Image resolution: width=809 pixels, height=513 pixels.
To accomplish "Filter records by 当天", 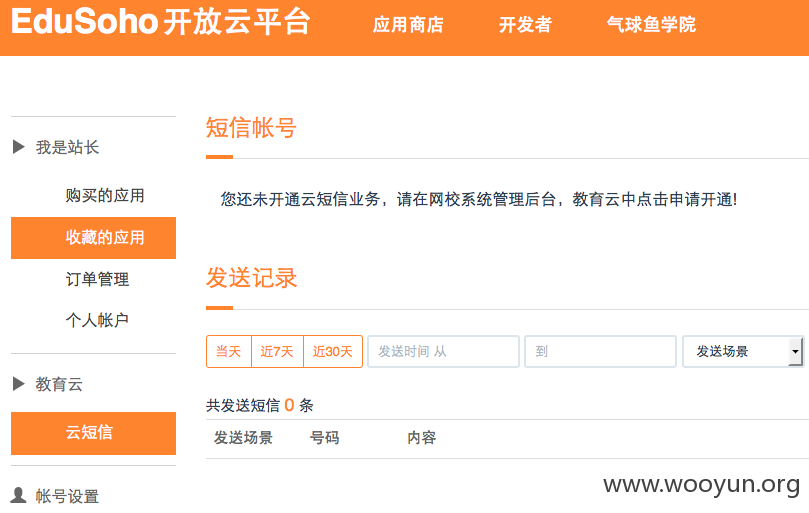I will pyautogui.click(x=229, y=351).
